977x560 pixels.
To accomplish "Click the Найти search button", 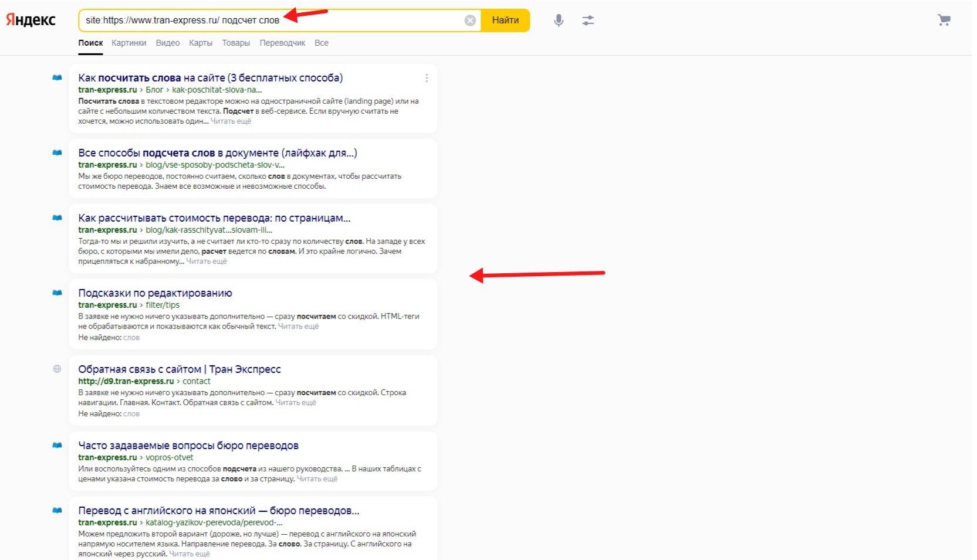I will point(505,21).
